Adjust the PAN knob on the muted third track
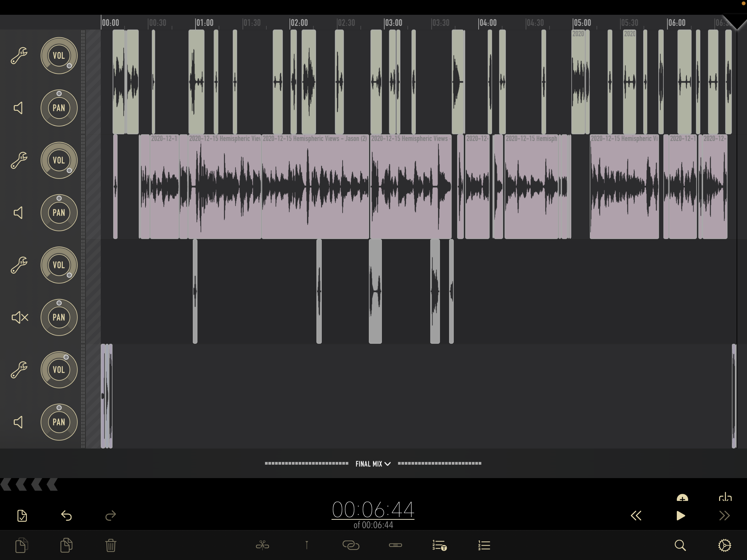 [59, 317]
